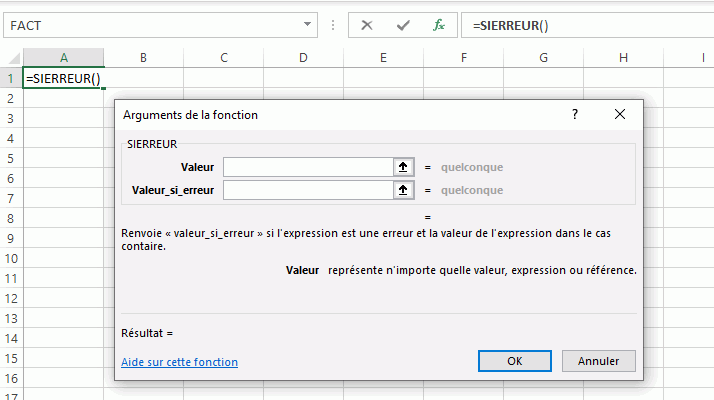
Task: Click the FACT name box field
Action: pyautogui.click(x=150, y=25)
